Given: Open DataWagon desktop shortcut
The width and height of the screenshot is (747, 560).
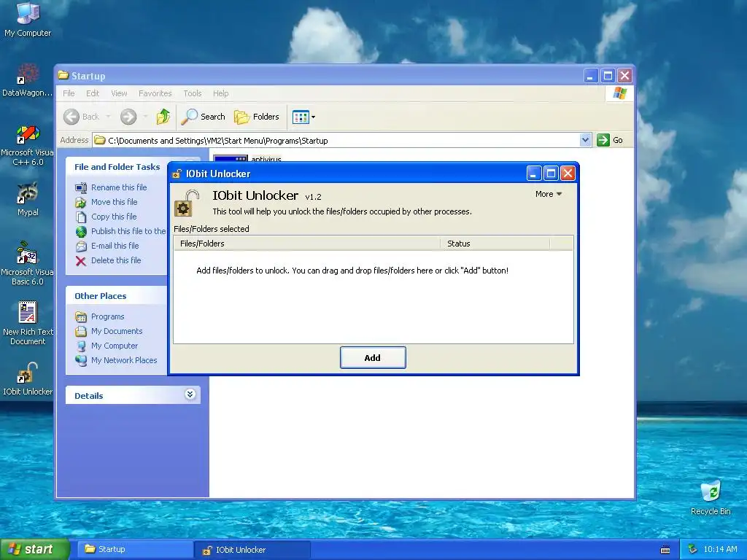Looking at the screenshot, I should [27, 80].
